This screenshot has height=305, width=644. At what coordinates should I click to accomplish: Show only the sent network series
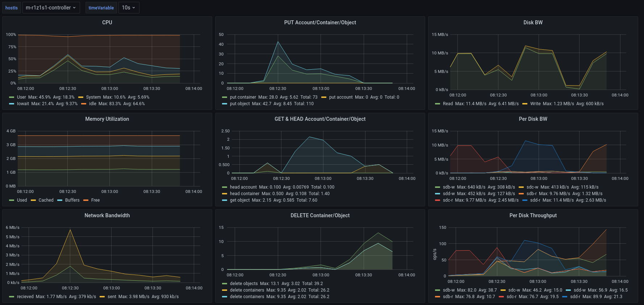tap(112, 297)
